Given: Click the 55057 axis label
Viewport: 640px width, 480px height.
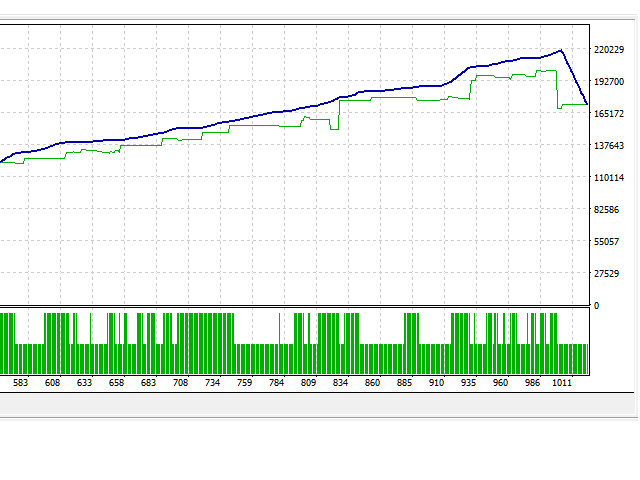Looking at the screenshot, I should pos(606,242).
